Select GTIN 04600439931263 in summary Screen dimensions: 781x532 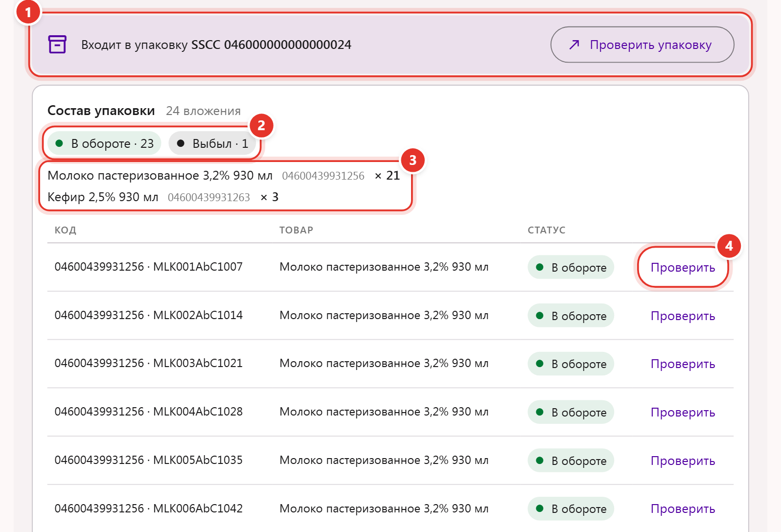coord(209,198)
